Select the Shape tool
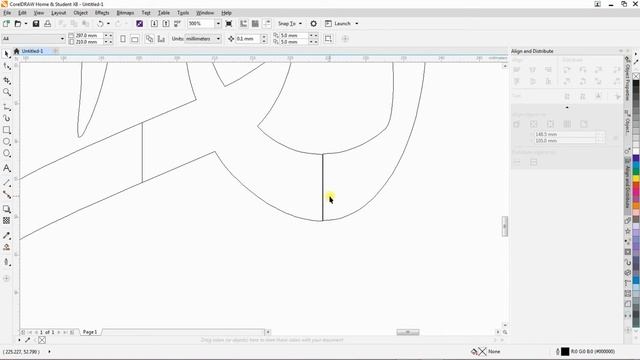 [x=7, y=67]
